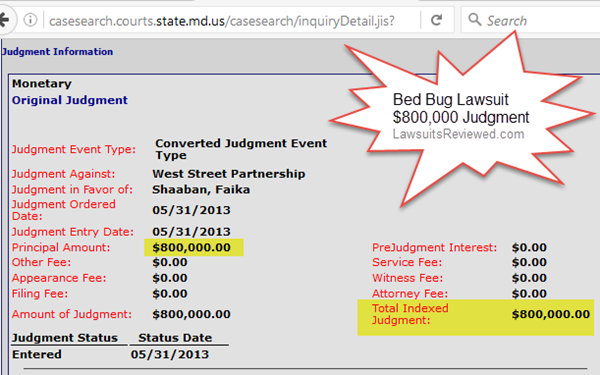Click the Judgment in Favor of label
The width and height of the screenshot is (600, 375).
72,189
